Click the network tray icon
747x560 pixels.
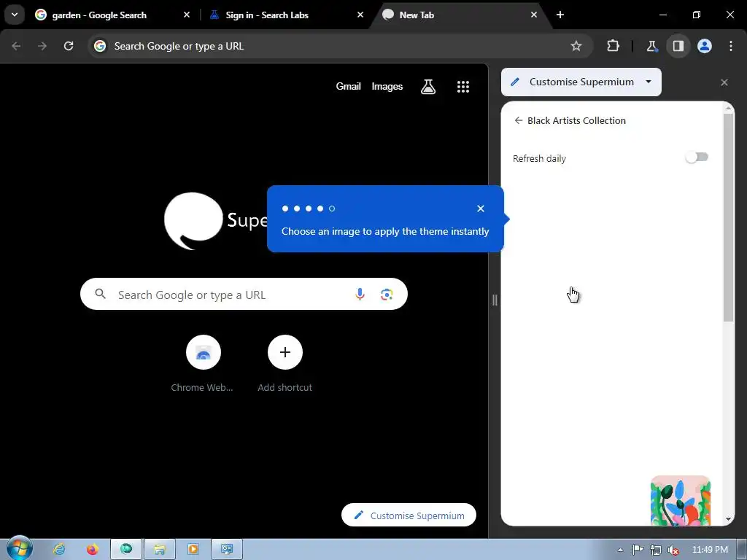656,550
